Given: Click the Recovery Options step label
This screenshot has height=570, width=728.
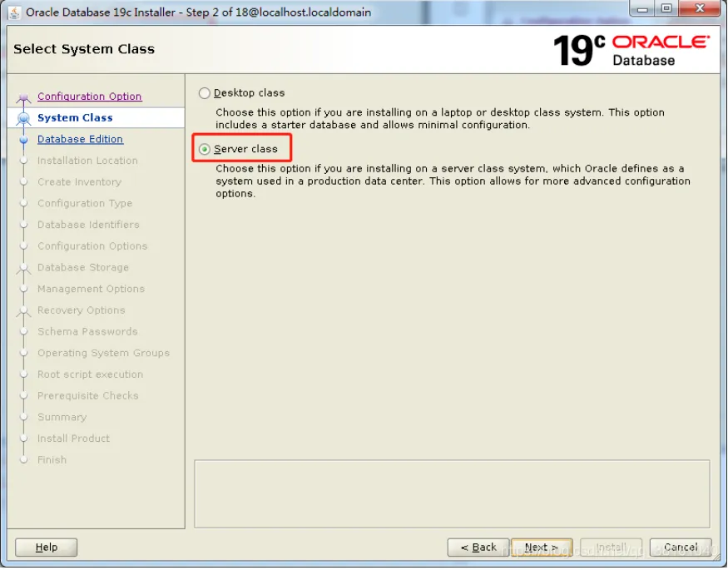Looking at the screenshot, I should 82,310.
